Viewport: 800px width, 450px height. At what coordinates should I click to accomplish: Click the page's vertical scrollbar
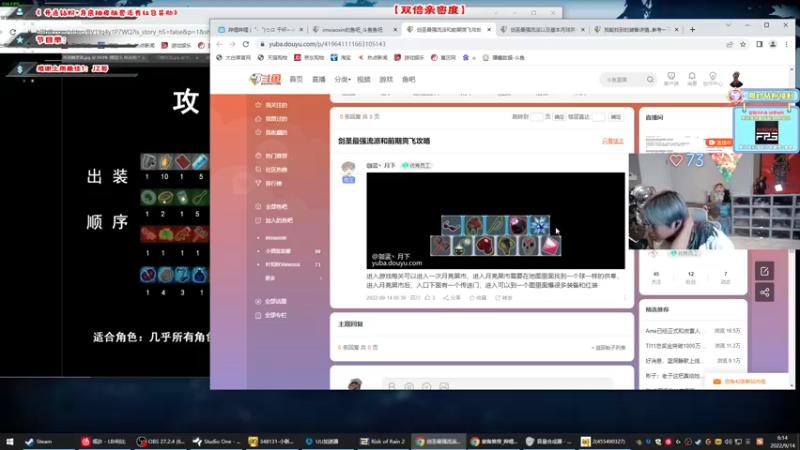point(791,227)
